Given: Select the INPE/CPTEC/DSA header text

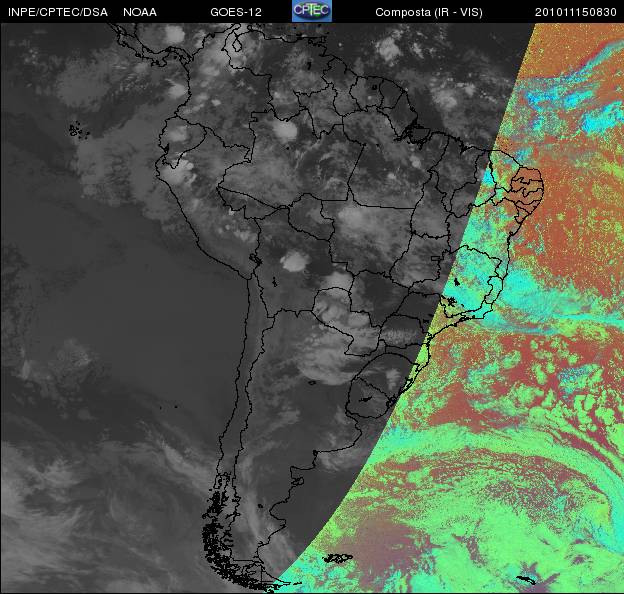Looking at the screenshot, I should pyautogui.click(x=58, y=12).
